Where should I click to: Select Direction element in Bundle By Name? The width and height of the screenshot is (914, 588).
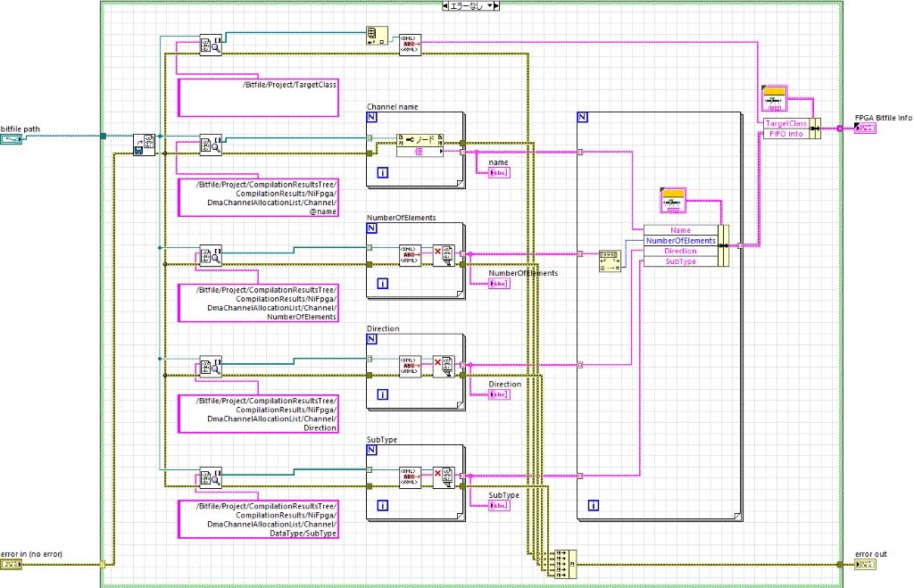(x=680, y=251)
